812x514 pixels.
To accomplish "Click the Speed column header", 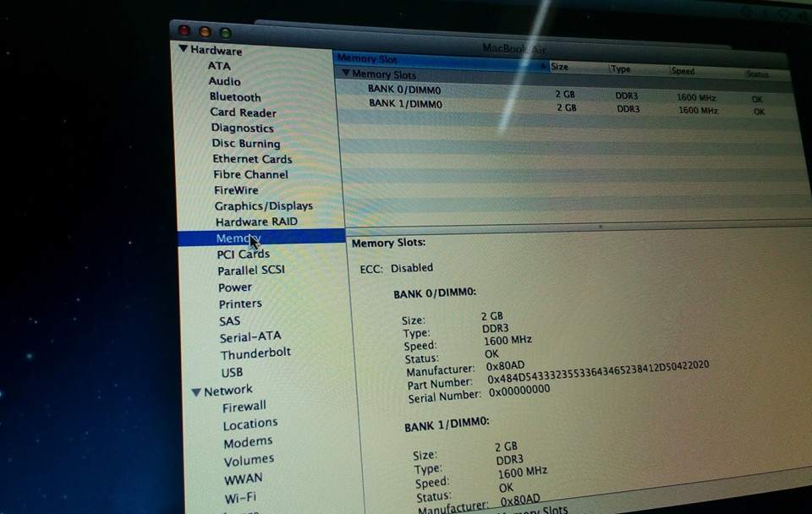I will 683,71.
